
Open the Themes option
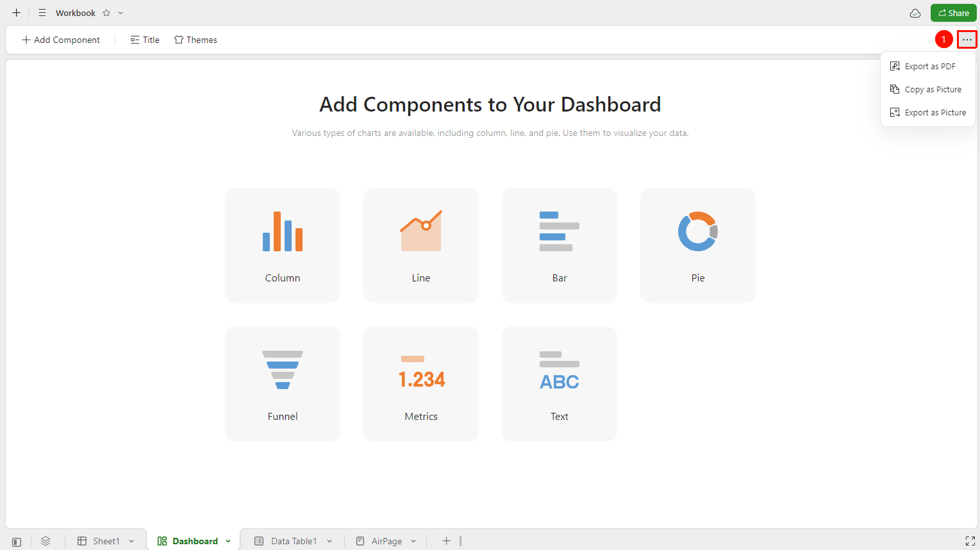pyautogui.click(x=195, y=40)
